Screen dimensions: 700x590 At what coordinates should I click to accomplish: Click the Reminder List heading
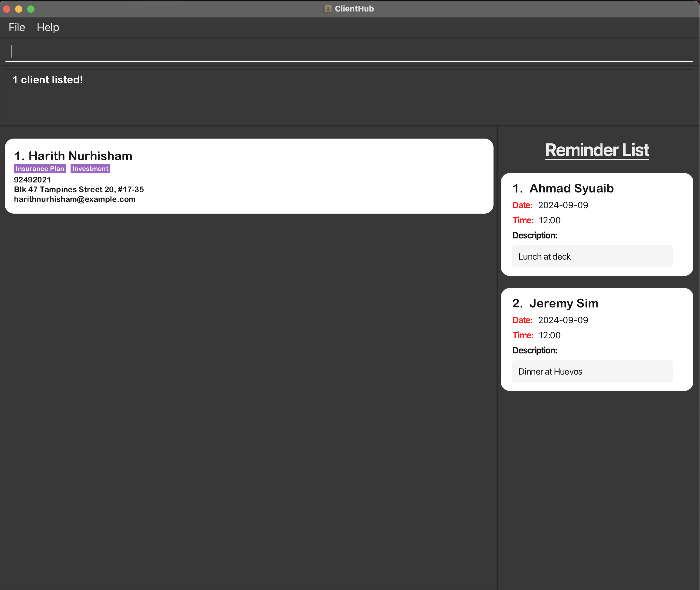pos(597,150)
